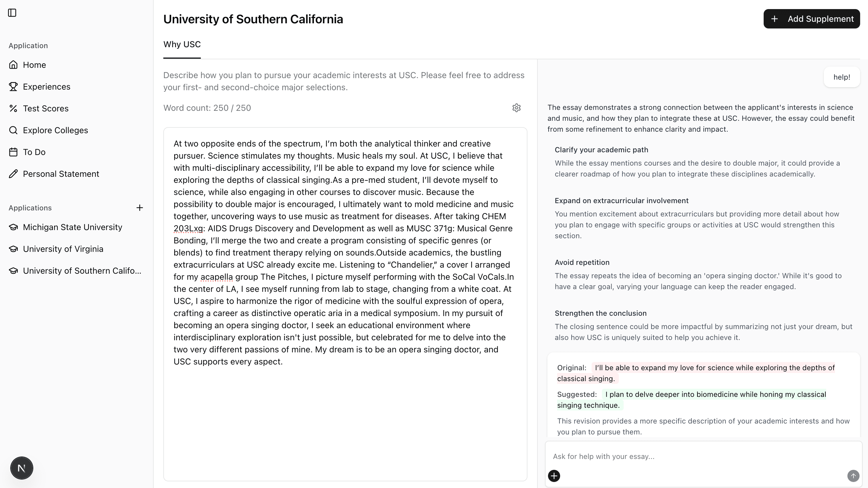Click the Avoid repetition heading
This screenshot has width=868, height=488.
(582, 263)
